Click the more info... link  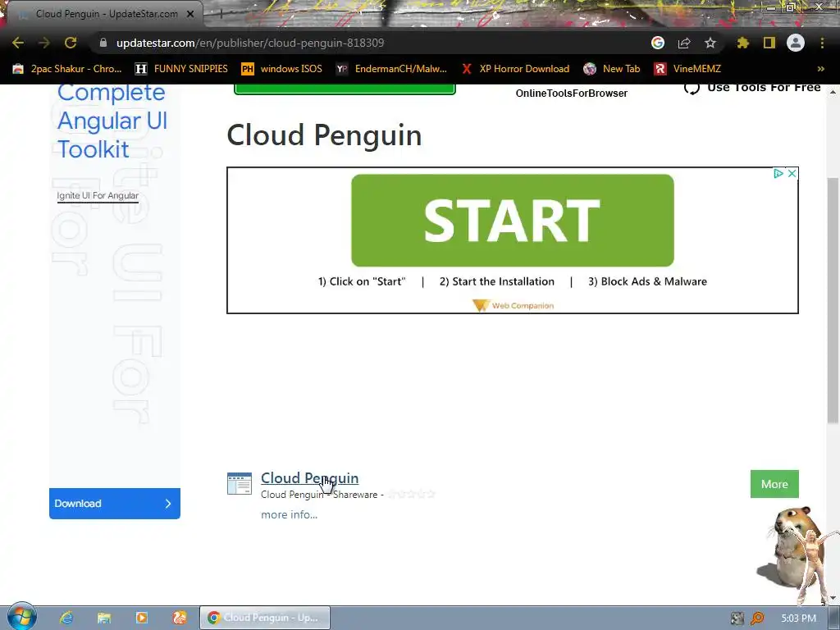tap(290, 514)
